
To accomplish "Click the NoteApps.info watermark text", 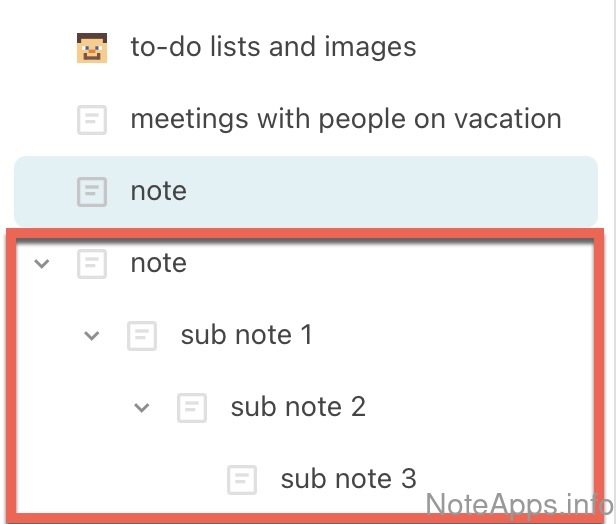I will click(519, 503).
